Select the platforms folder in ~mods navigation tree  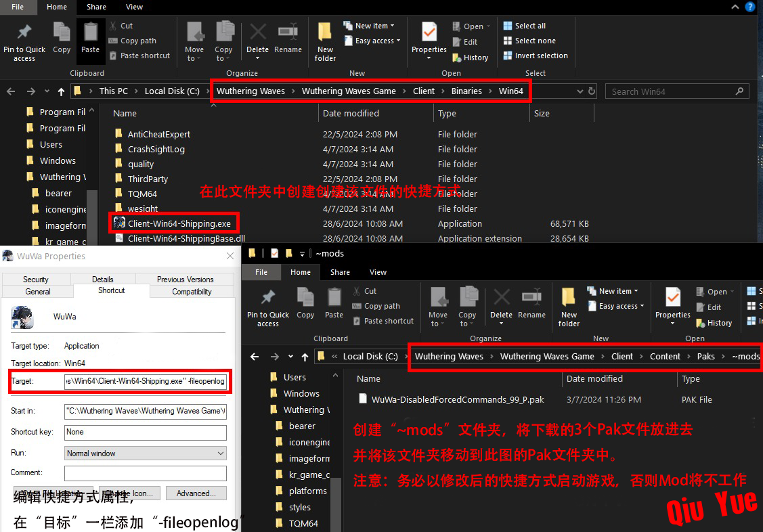coord(302,491)
